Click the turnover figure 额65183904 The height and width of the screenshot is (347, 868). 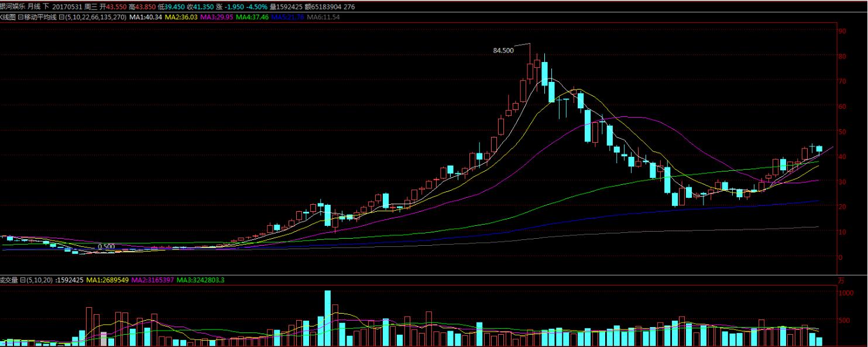tap(323, 6)
